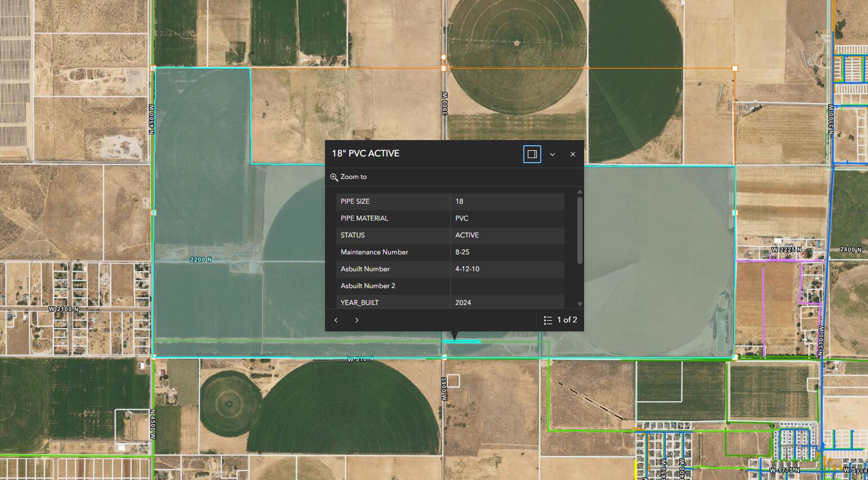The image size is (868, 480).
Task: Click the YEAR_BUILT value 2024
Action: [x=463, y=303]
